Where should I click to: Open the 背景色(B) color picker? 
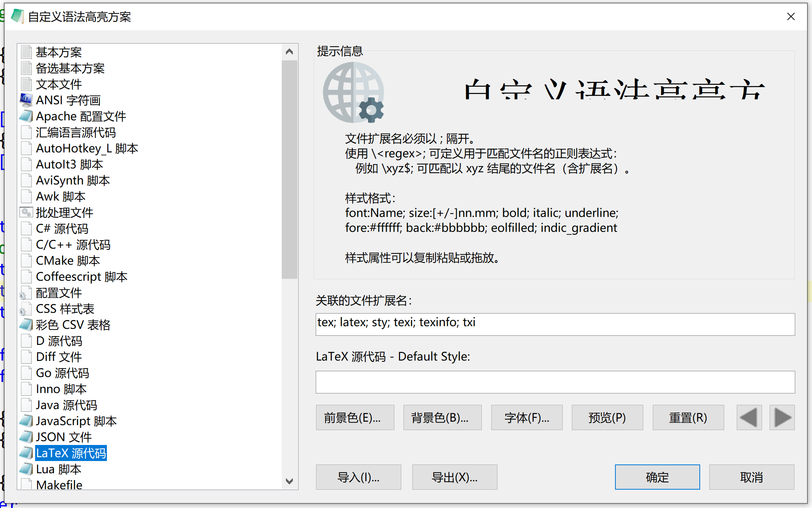pyautogui.click(x=442, y=417)
